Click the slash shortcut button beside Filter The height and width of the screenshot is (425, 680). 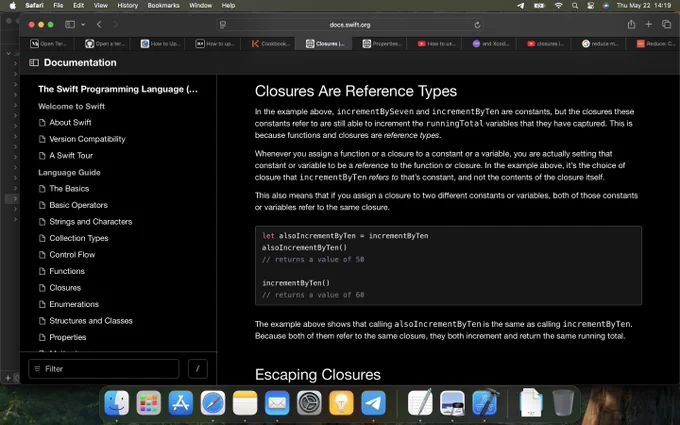(198, 369)
